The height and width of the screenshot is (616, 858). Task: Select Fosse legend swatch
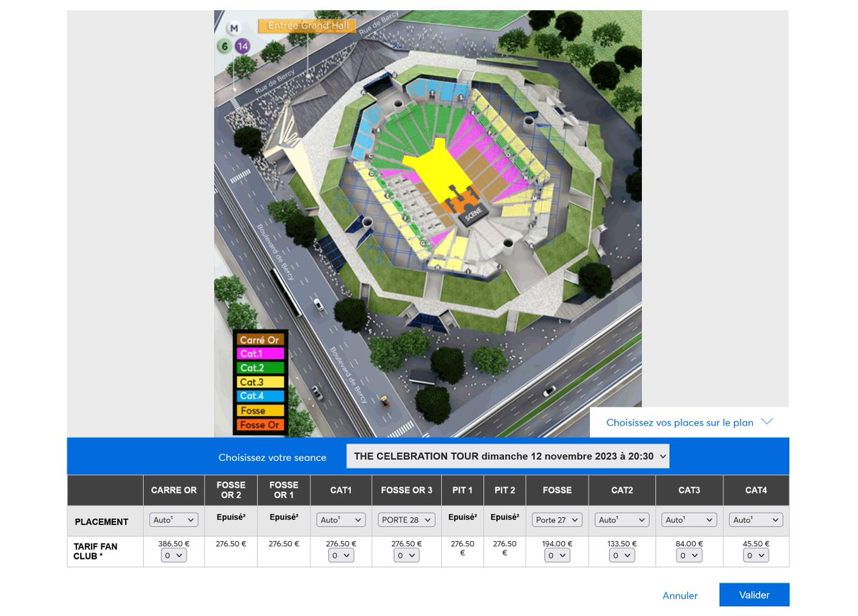(x=260, y=411)
